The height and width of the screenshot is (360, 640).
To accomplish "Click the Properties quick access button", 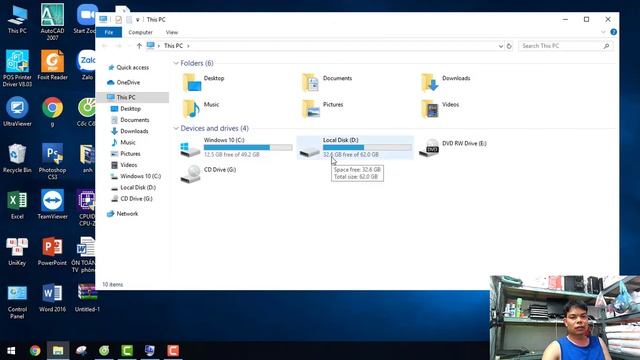I will [118, 20].
